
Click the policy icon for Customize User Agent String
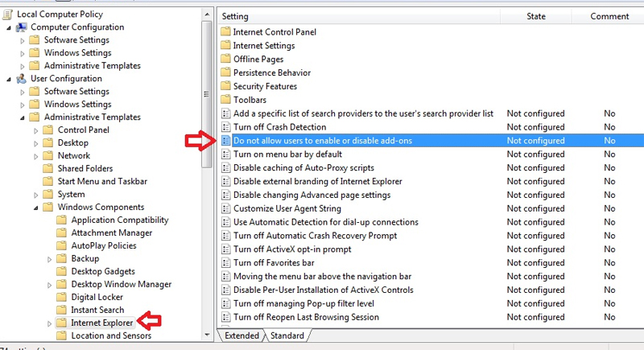coord(225,208)
